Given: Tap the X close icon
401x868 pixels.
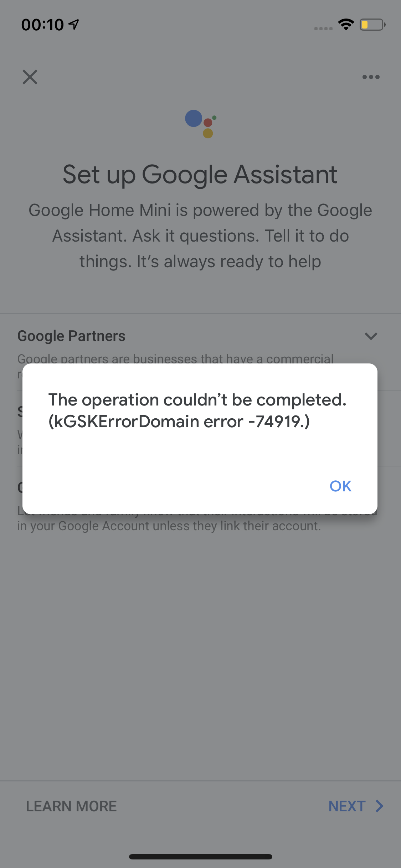Looking at the screenshot, I should (x=30, y=77).
